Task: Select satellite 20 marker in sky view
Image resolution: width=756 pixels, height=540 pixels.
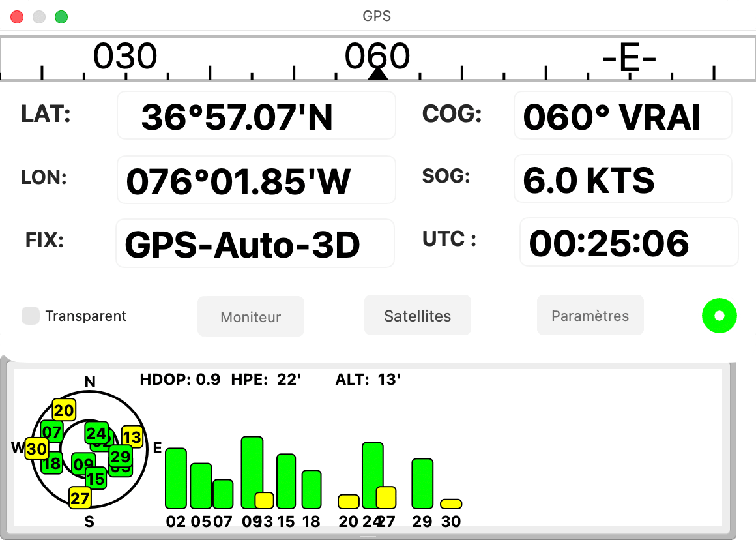Action: pos(64,410)
